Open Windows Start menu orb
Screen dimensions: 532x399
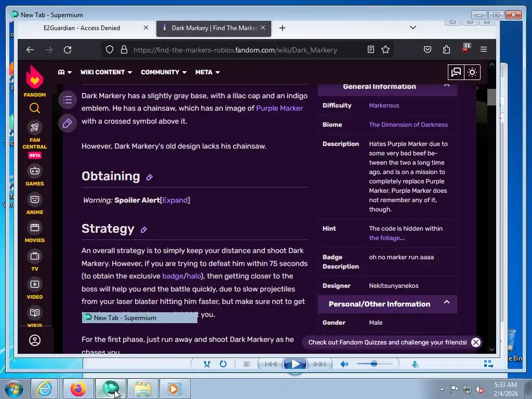tap(14, 389)
